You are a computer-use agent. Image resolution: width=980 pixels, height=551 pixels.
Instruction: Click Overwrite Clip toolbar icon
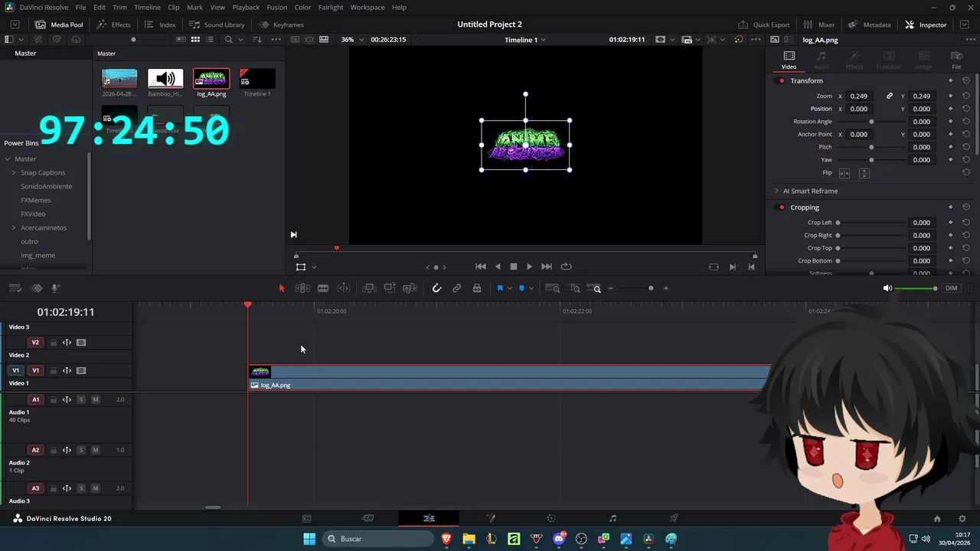click(x=390, y=289)
